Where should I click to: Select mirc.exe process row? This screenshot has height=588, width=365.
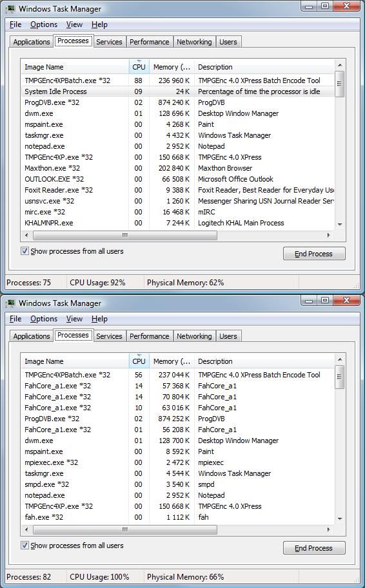coord(177,212)
